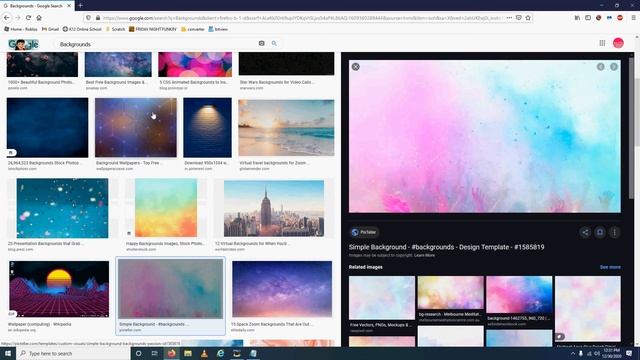Open the Firefox hamburger menu

click(633, 18)
